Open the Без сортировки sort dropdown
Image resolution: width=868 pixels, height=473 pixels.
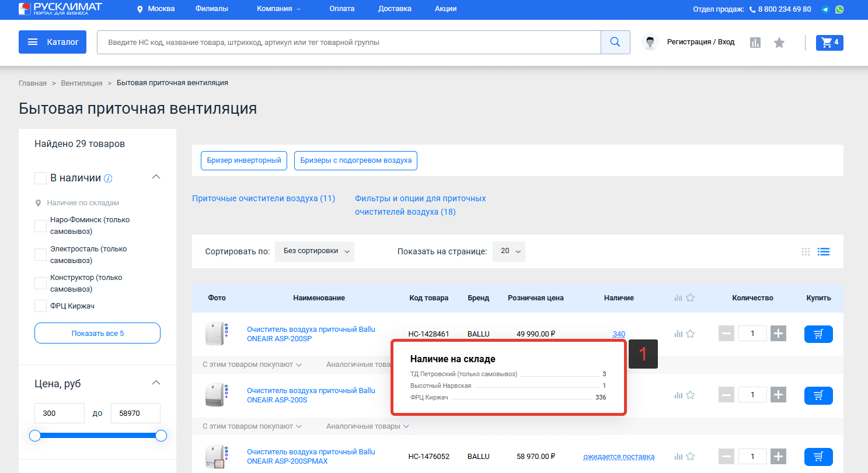315,251
